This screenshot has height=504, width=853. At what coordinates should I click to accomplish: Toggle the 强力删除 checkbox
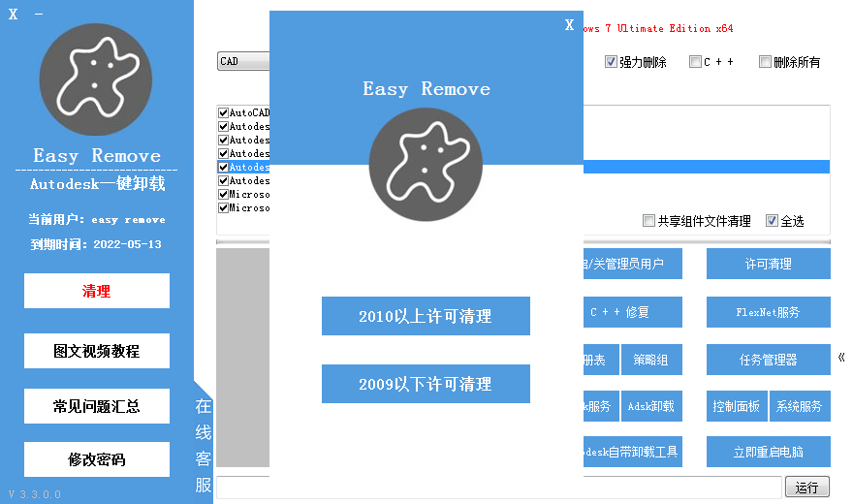click(611, 62)
